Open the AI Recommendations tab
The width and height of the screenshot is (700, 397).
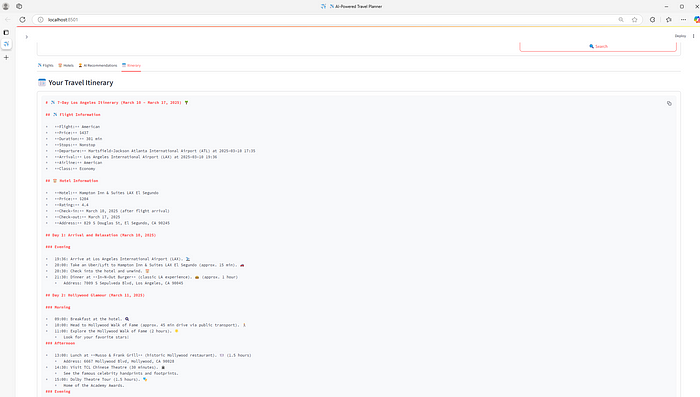(98, 65)
